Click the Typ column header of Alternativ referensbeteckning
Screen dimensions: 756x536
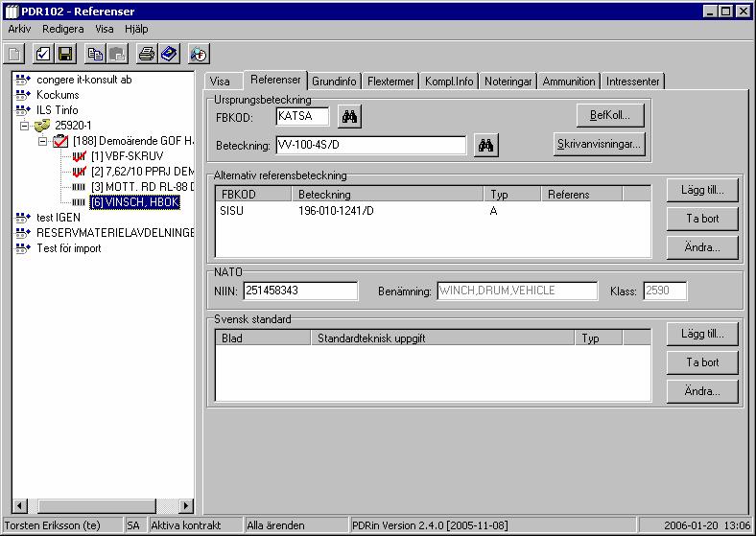tap(512, 195)
